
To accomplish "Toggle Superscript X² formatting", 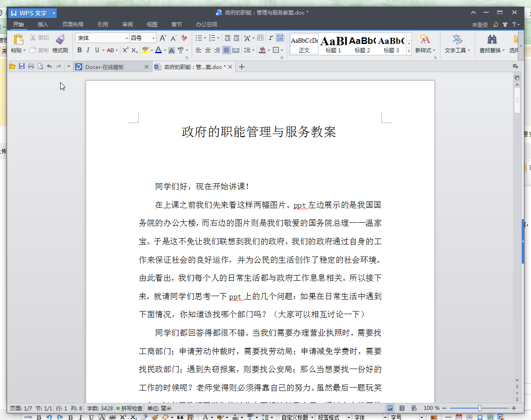I will click(x=125, y=50).
